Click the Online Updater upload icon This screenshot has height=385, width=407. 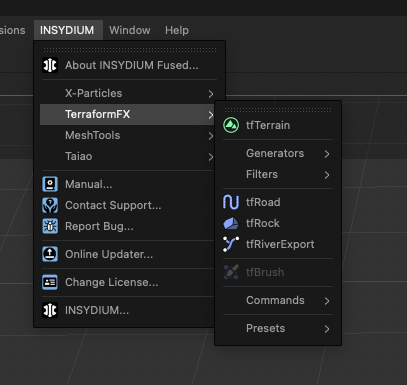50,254
